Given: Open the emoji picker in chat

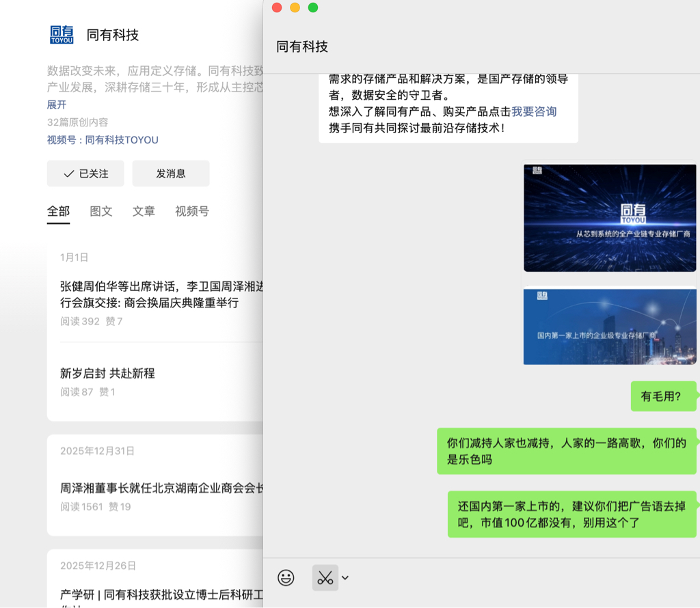Looking at the screenshot, I should 286,578.
